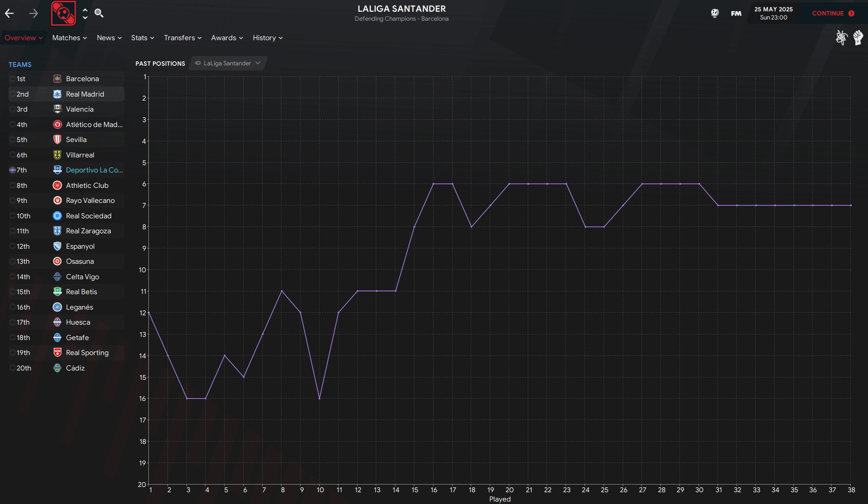Open the world globe icon

(715, 13)
